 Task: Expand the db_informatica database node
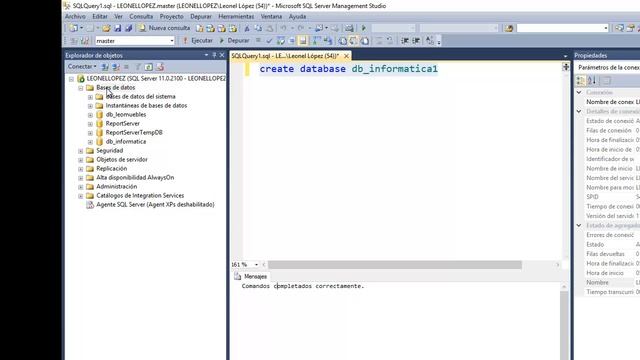tap(90, 142)
